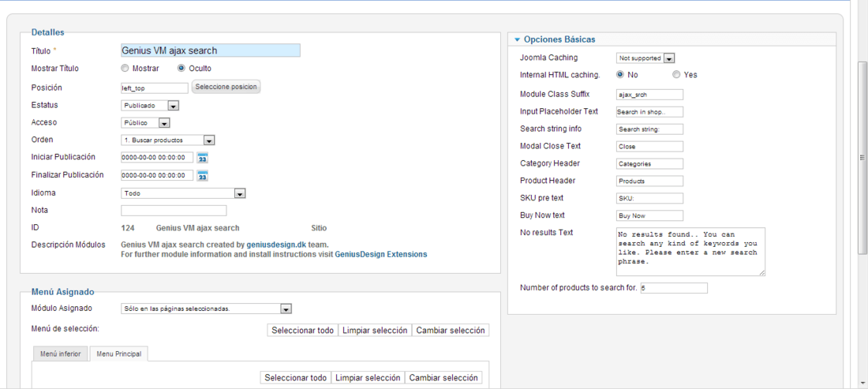Screen dimensions: 868x389
Task: Click Cambiar selección inside Menu Principal tab
Action: coord(443,378)
